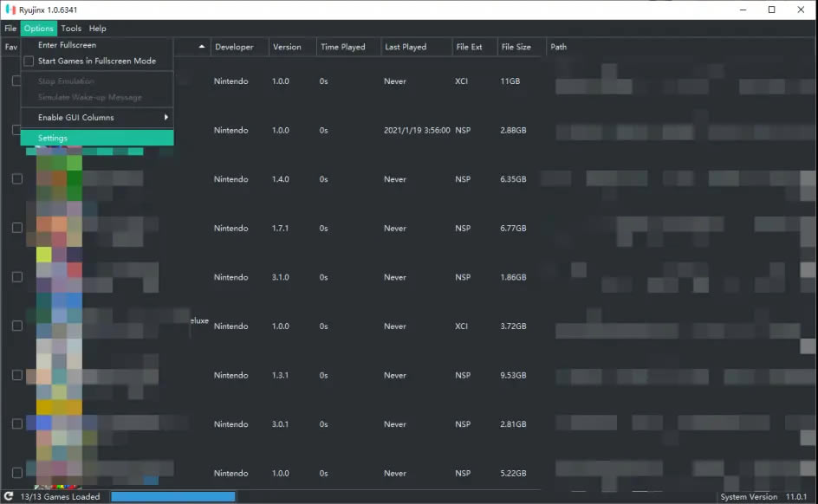
Task: Mark the 6.35GB game as favorite
Action: [17, 178]
